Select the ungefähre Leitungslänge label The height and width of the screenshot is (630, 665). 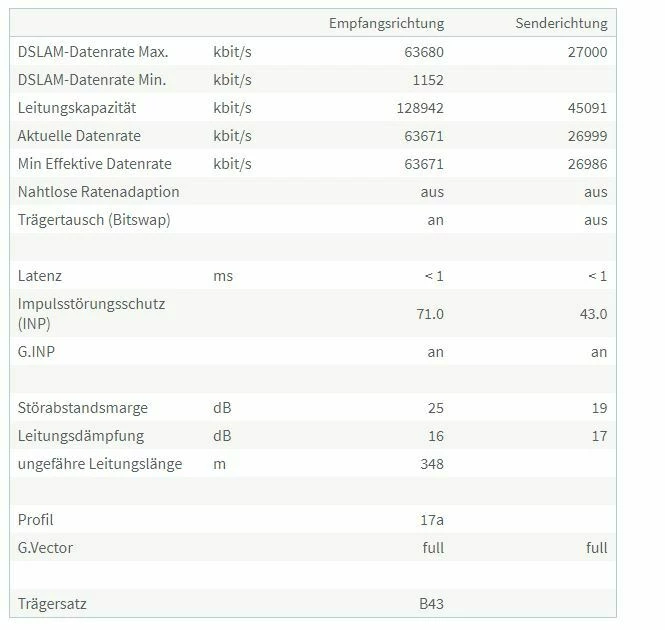pos(100,464)
